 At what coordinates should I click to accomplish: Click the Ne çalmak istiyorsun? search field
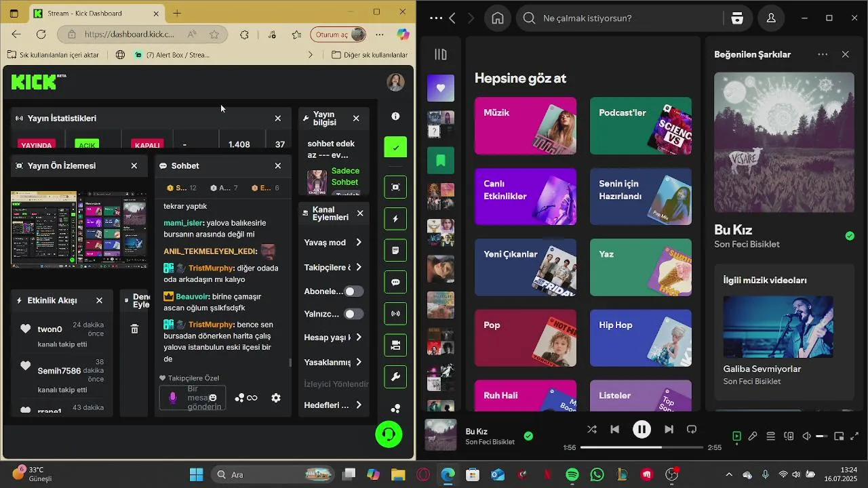coord(620,18)
